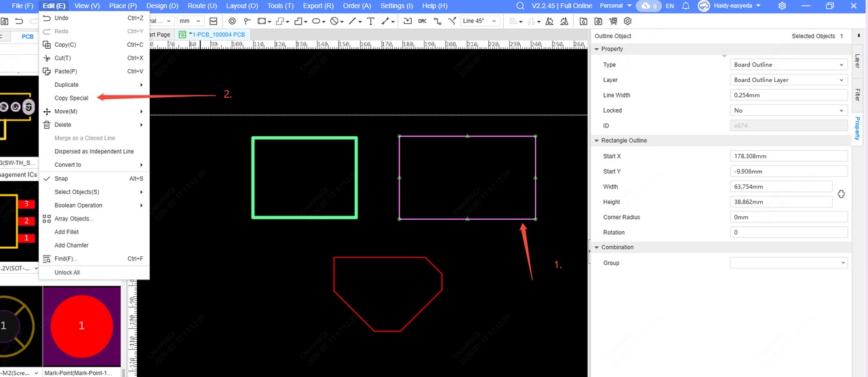Select the Line drawing tool
The height and width of the screenshot is (377, 868).
pos(352,21)
